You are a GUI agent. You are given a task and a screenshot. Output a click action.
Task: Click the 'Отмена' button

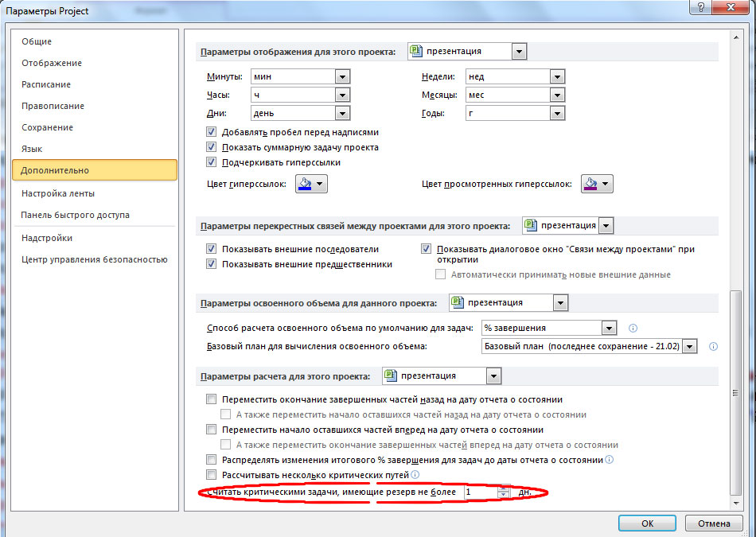pyautogui.click(x=714, y=523)
